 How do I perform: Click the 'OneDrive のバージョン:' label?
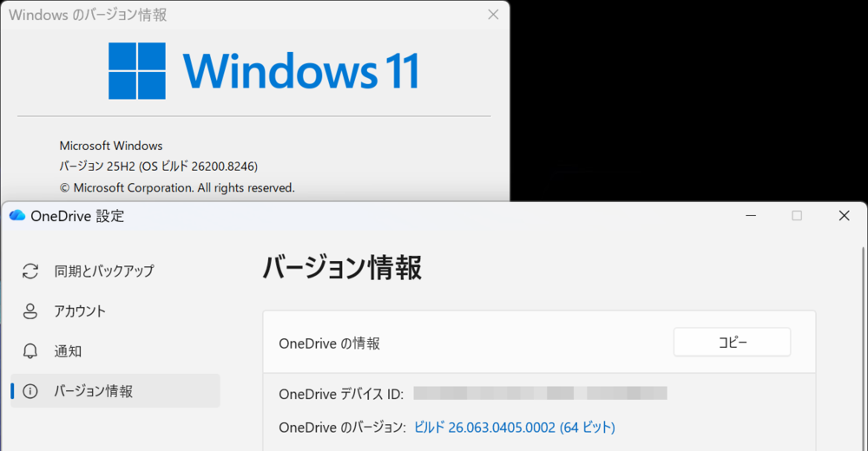click(342, 428)
